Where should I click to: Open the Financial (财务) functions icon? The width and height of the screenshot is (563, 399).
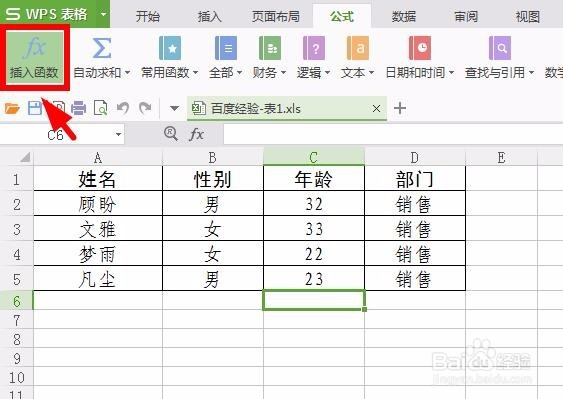point(270,48)
